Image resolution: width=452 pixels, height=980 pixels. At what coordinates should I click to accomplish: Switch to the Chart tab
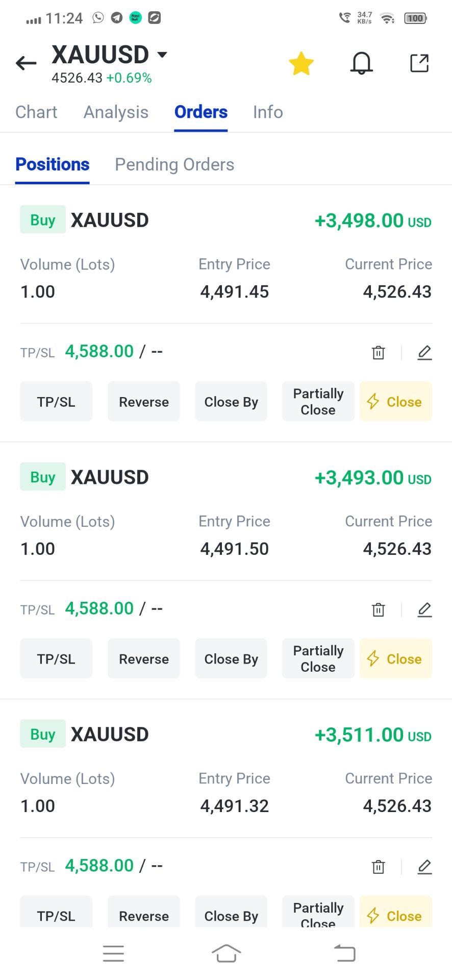[36, 112]
